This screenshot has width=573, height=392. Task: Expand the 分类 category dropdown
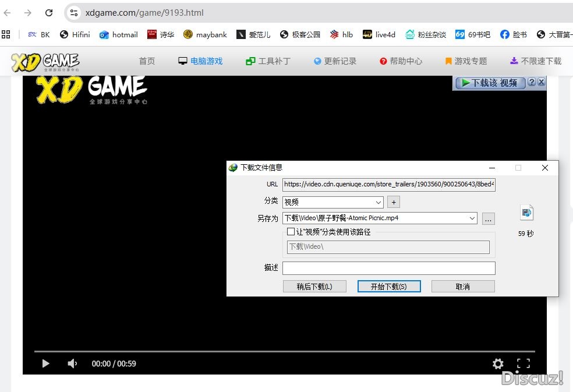pyautogui.click(x=379, y=202)
